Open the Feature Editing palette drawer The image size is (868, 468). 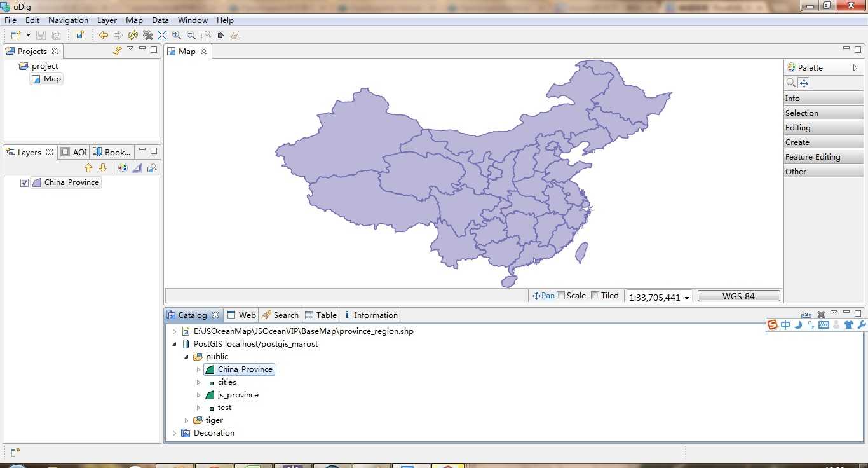click(x=824, y=156)
